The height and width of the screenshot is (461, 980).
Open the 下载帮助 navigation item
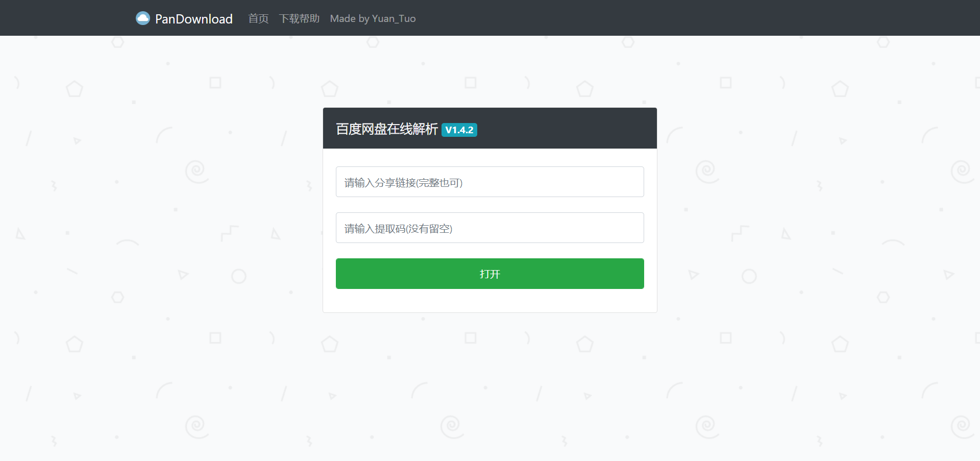tap(300, 18)
